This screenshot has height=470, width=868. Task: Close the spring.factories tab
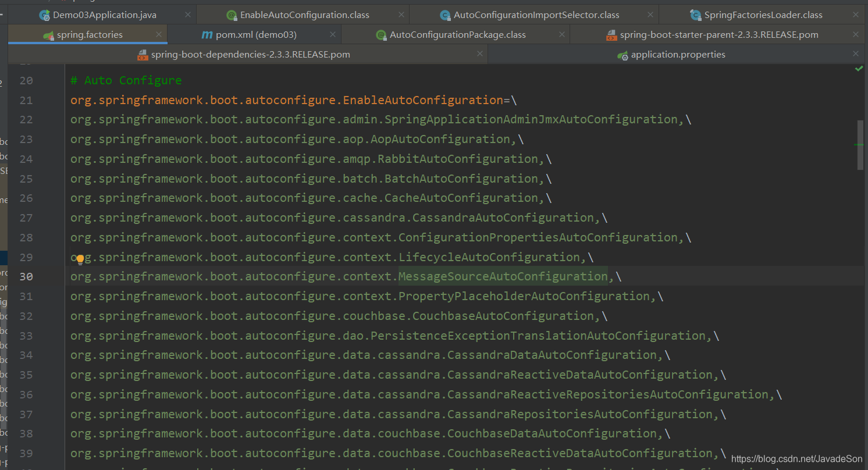(159, 34)
